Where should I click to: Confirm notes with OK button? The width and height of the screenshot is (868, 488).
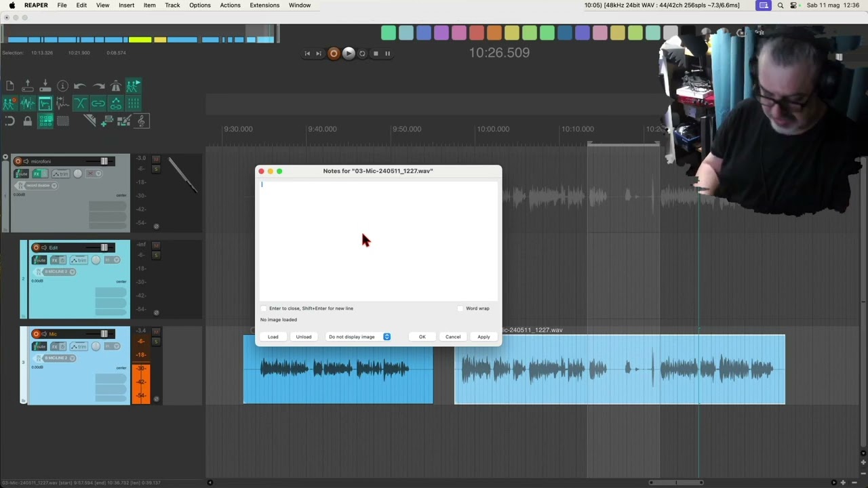coord(422,337)
